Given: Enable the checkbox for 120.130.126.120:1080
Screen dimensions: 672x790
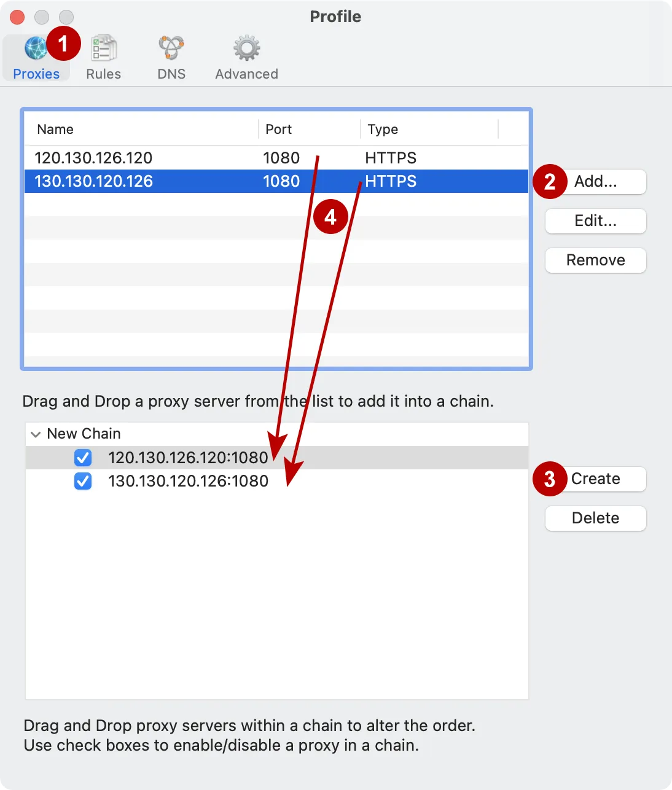Looking at the screenshot, I should (x=83, y=457).
